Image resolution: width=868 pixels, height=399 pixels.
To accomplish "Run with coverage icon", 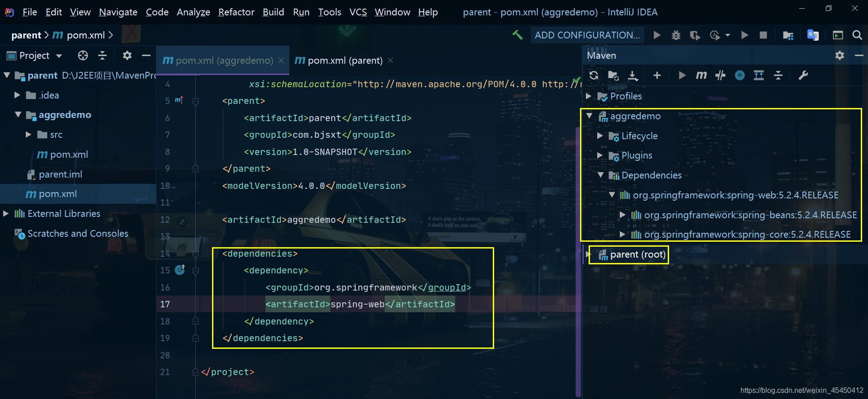I will click(x=695, y=35).
